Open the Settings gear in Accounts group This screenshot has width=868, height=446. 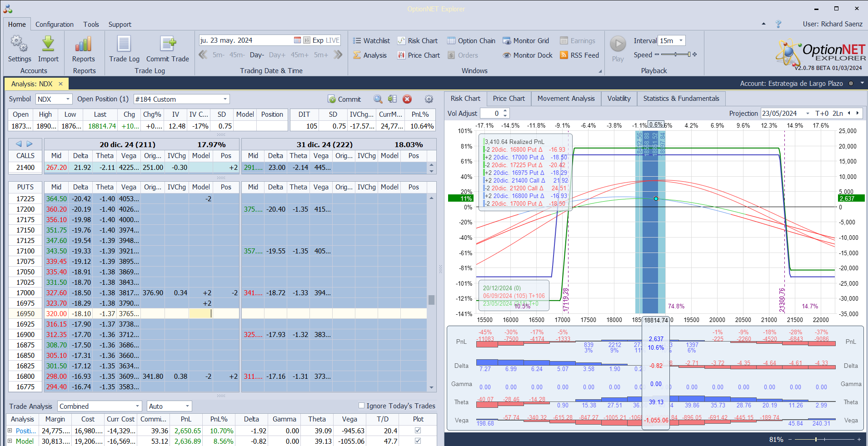19,49
